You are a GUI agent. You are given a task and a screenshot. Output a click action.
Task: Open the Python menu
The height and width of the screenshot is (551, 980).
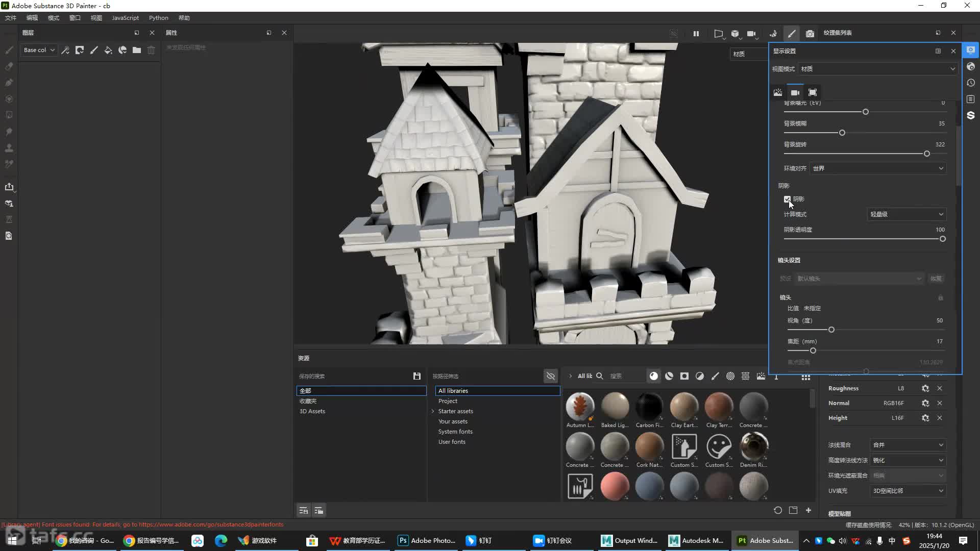[159, 18]
